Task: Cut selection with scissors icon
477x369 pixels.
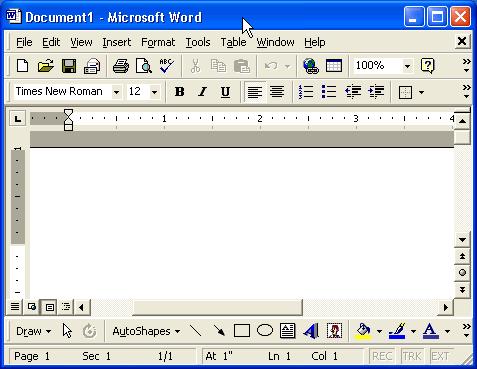Action: point(195,66)
